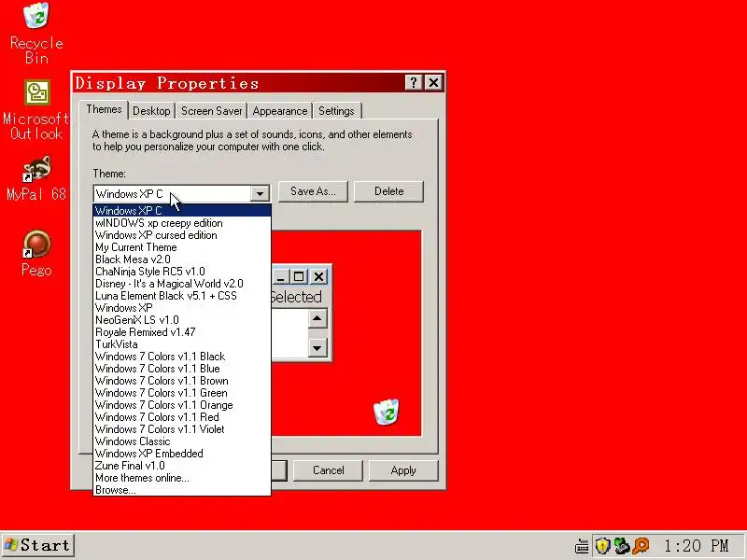The width and height of the screenshot is (747, 560).
Task: Select Black Mesa v2.0 theme
Action: tap(182, 259)
